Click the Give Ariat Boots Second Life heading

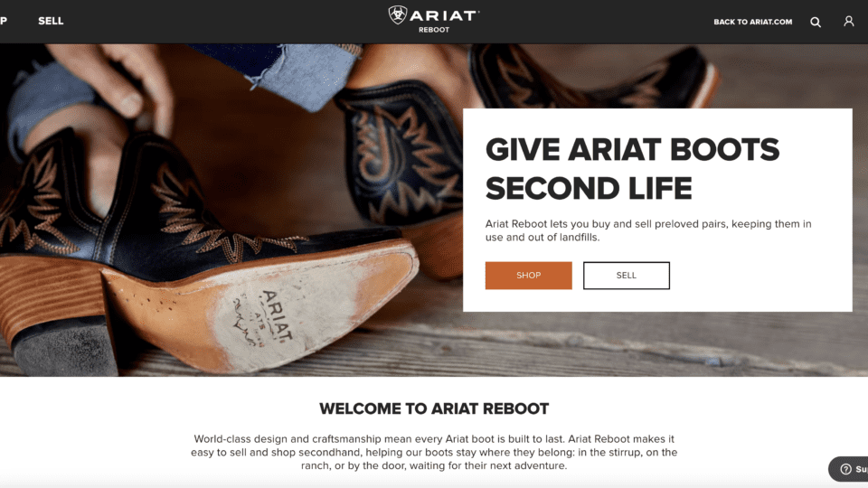tap(632, 169)
